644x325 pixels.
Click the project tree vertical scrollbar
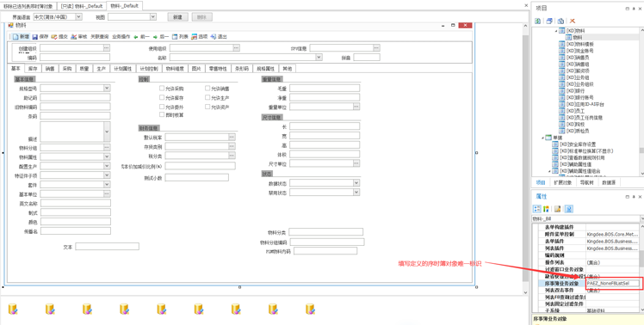641,102
